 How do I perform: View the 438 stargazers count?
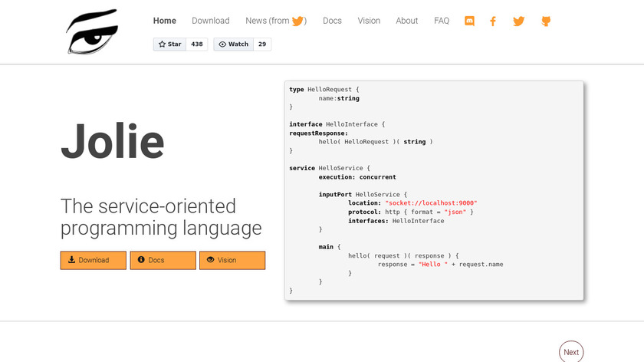197,44
